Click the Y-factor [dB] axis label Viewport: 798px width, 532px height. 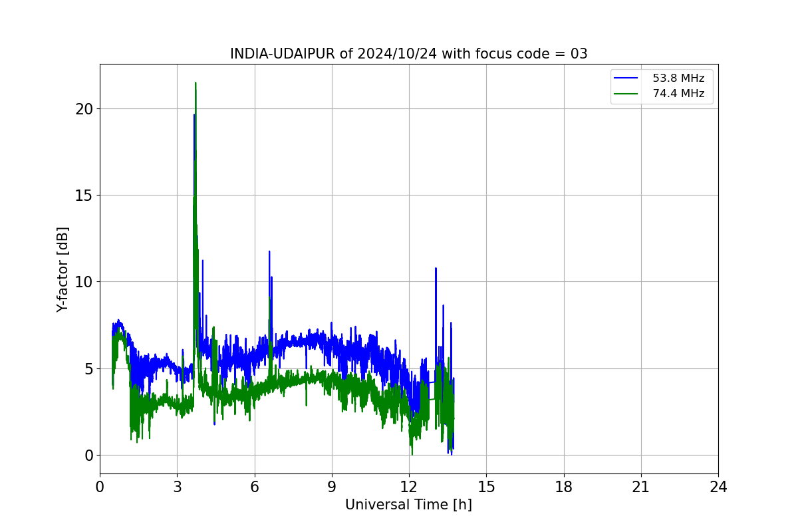(x=63, y=269)
